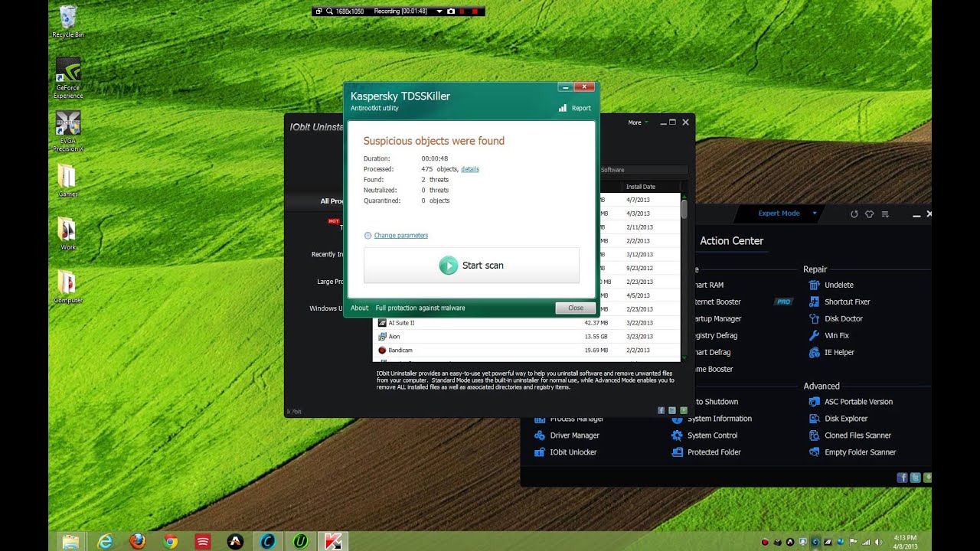This screenshot has height=551, width=980.
Task: Click the Registry Defrag entry
Action: pos(716,336)
